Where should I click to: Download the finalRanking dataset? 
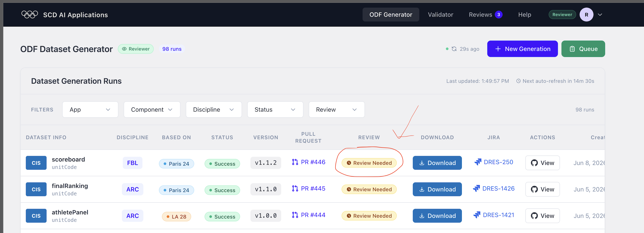click(437, 190)
